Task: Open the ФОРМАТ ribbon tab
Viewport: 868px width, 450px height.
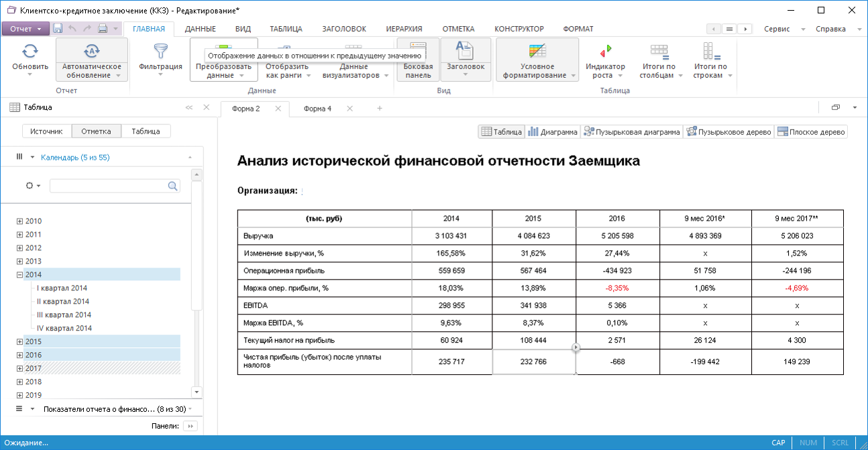Action: coord(578,29)
